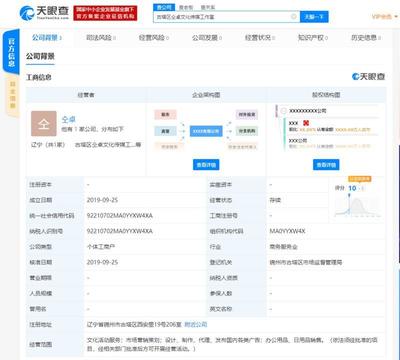
Task: Click the red official credit agency banner
Action: click(x=105, y=13)
